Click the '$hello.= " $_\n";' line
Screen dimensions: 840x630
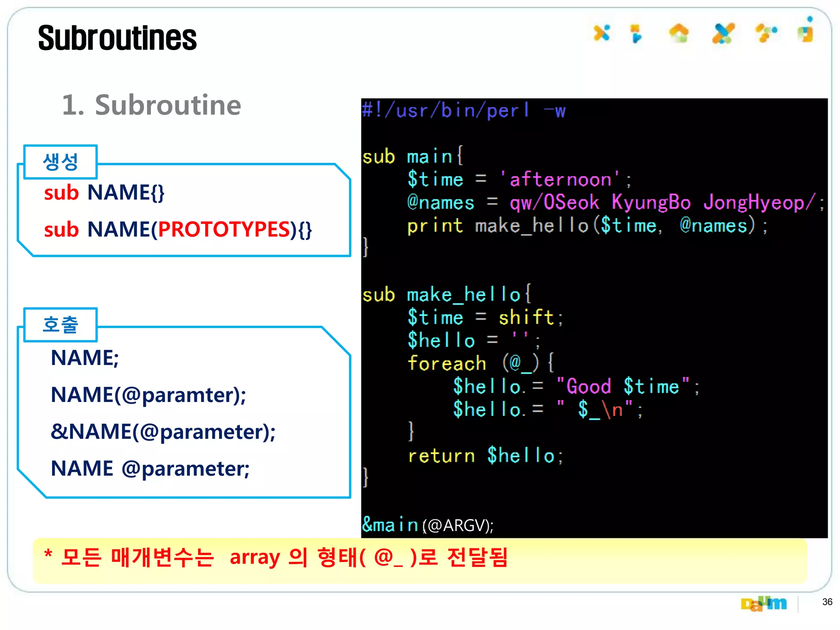(548, 409)
